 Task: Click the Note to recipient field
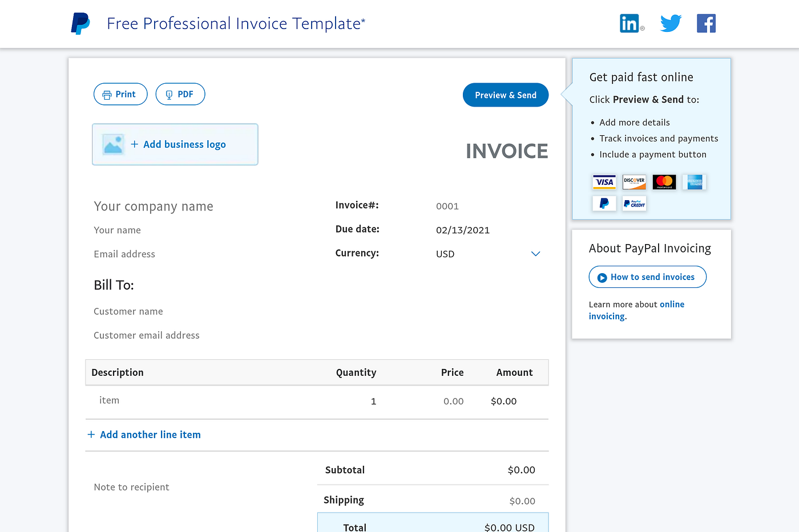coord(132,487)
